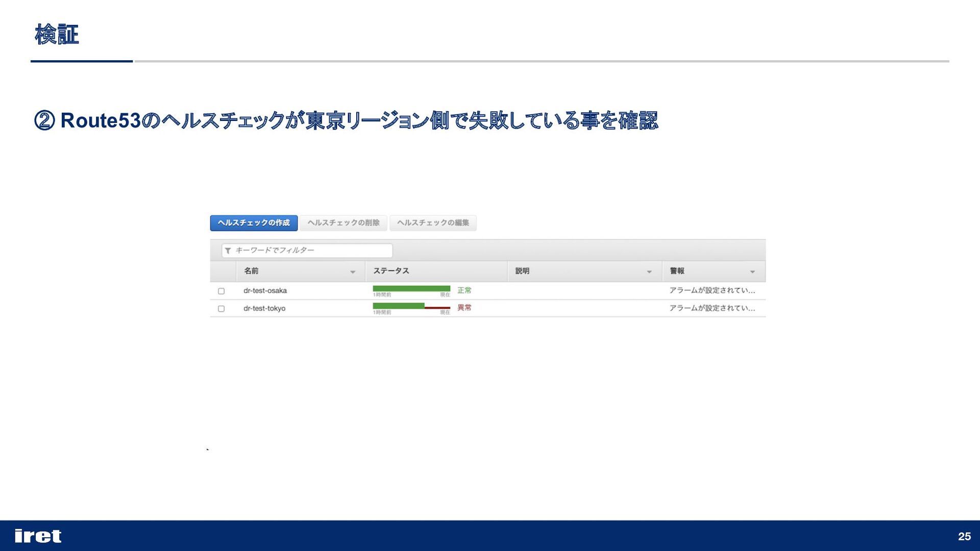Image resolution: width=980 pixels, height=551 pixels.
Task: Open the 説明 column dropdown arrow
Action: point(649,272)
